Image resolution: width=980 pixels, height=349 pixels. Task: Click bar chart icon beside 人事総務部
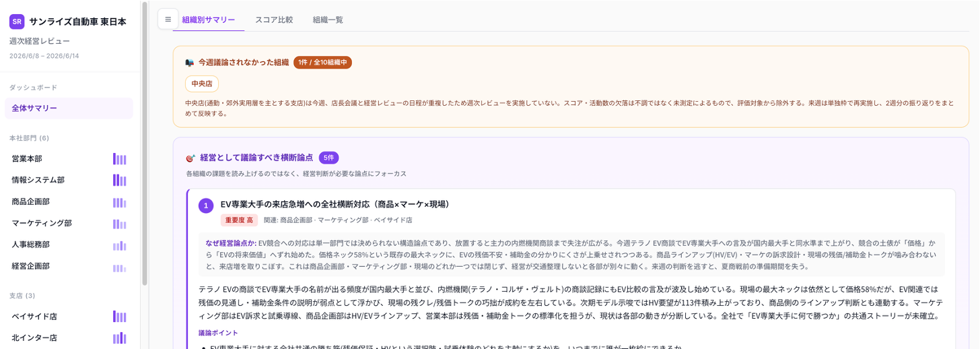coord(120,245)
